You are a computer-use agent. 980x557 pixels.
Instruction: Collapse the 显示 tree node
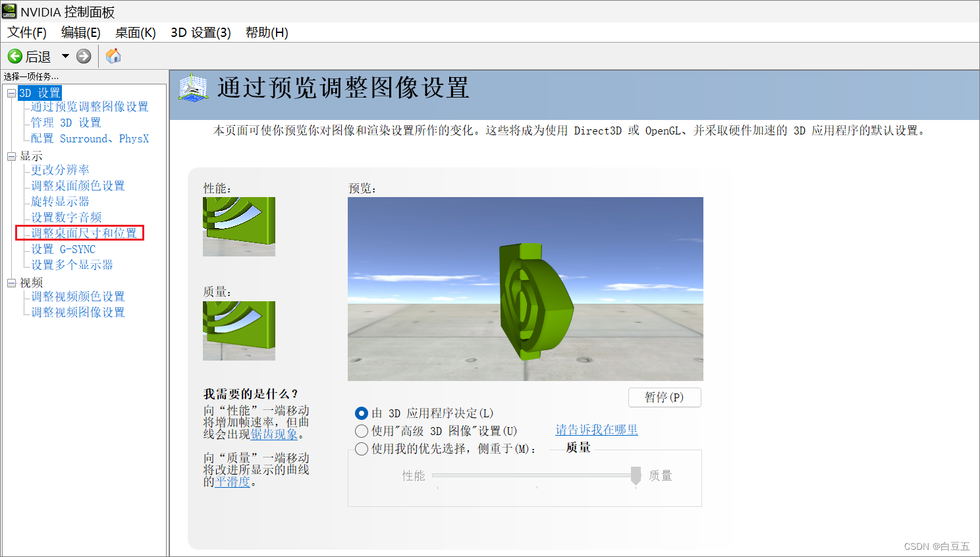pos(11,156)
